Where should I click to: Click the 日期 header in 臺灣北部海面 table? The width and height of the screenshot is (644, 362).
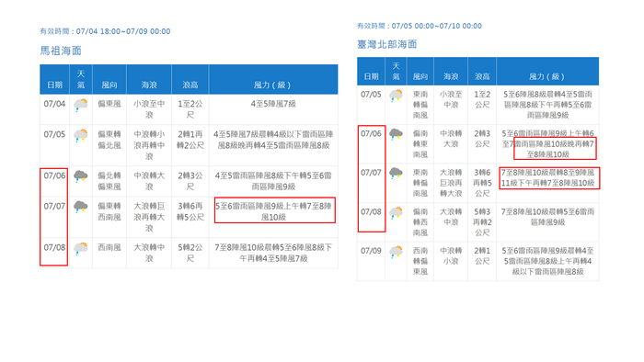(x=371, y=76)
